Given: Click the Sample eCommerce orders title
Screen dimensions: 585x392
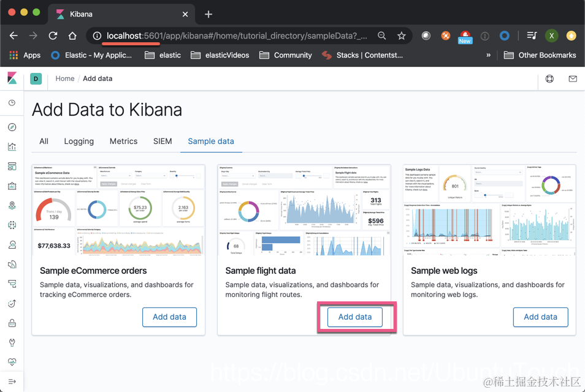Looking at the screenshot, I should coord(93,271).
